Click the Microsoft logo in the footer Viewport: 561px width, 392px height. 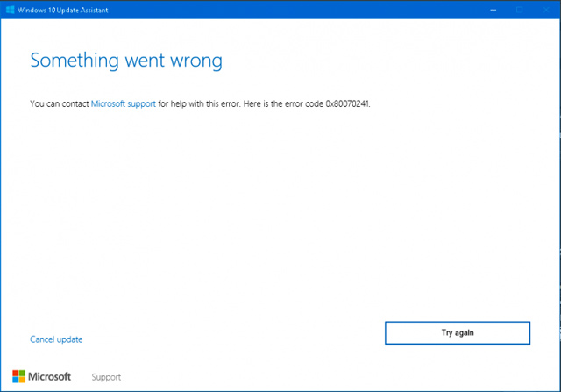coord(41,376)
